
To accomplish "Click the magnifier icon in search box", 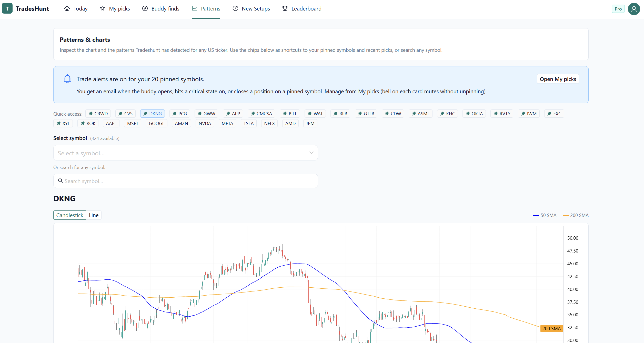I will 61,181.
